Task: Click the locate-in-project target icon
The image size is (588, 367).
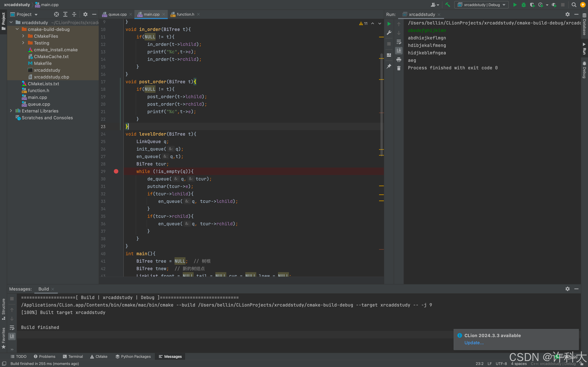Action: [56, 14]
